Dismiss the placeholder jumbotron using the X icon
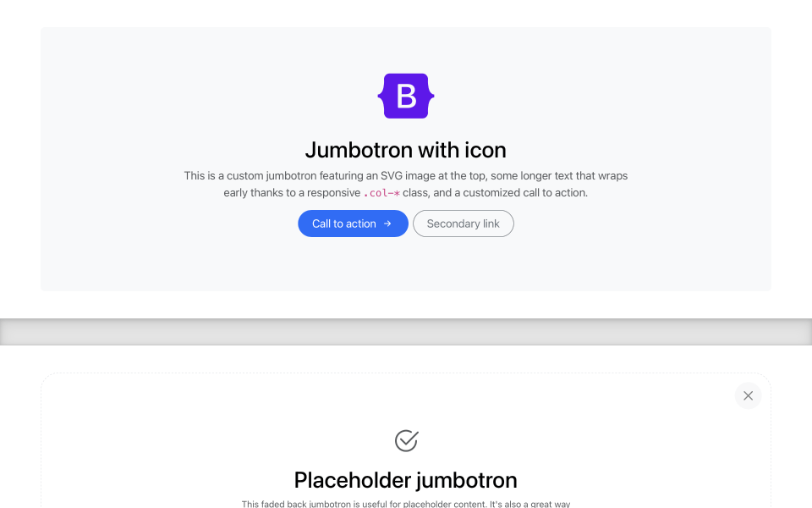Image resolution: width=812 pixels, height=508 pixels. click(748, 395)
